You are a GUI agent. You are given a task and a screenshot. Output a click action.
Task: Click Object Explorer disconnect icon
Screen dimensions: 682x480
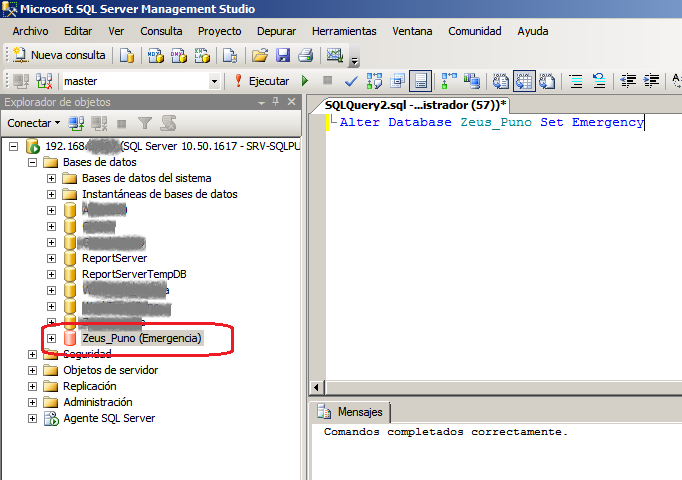[99, 123]
